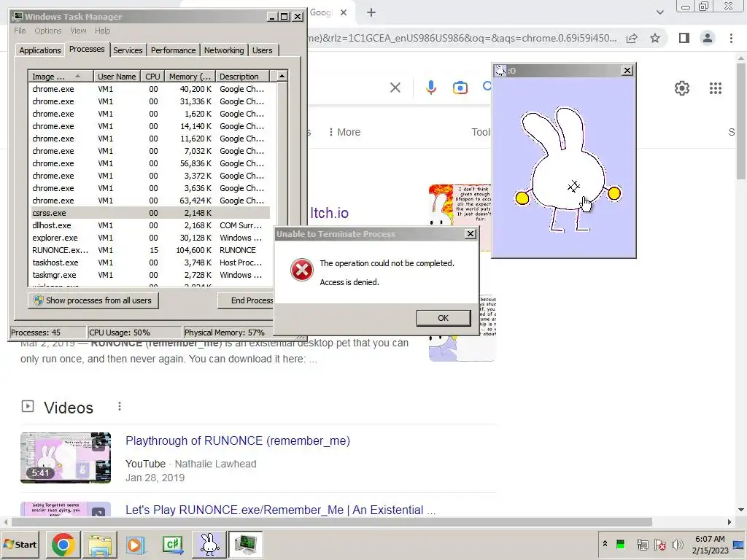The image size is (747, 560).
Task: Click the page vertical scrollbar down arrow
Action: pyautogui.click(x=741, y=510)
